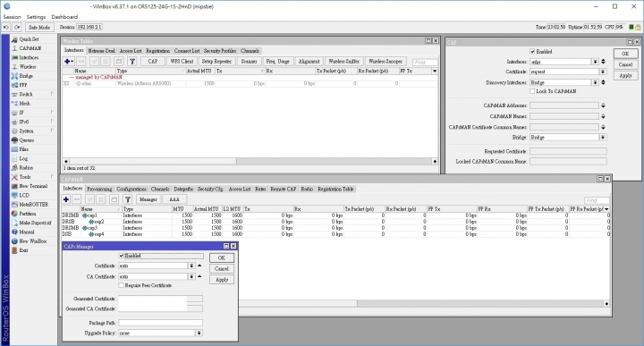The image size is (644, 346).
Task: Click filter funnel in Wireless Tables toolbar
Action: [x=132, y=62]
